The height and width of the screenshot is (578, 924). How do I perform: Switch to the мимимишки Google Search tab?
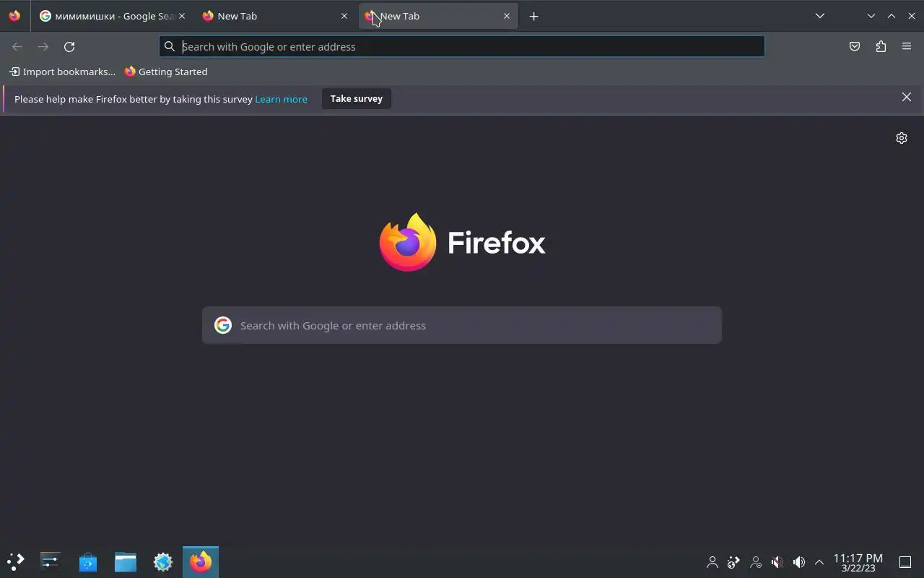[x=107, y=16]
